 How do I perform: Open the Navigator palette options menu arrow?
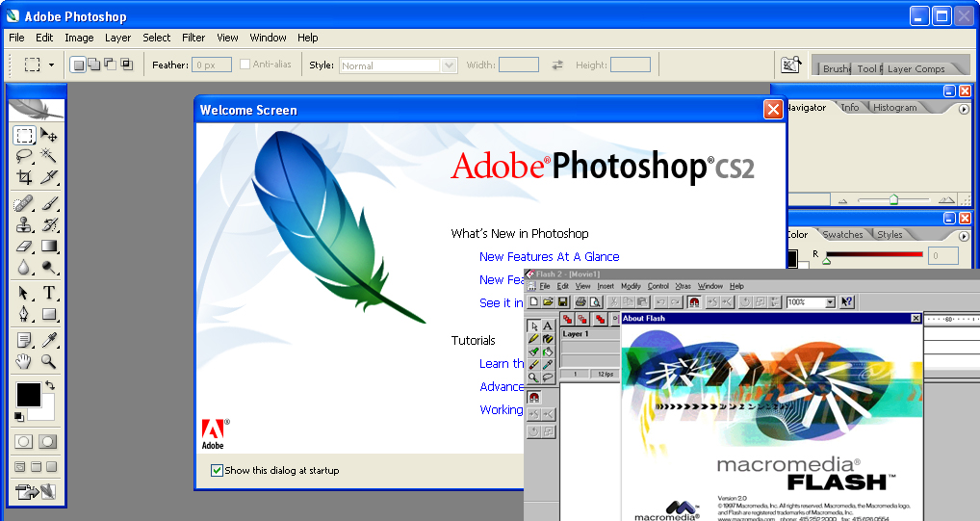[x=964, y=109]
